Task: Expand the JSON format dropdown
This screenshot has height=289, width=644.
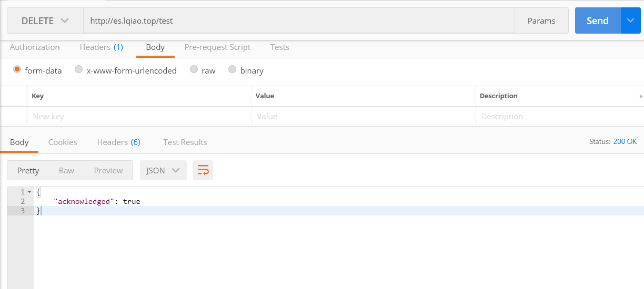Action: coord(163,170)
